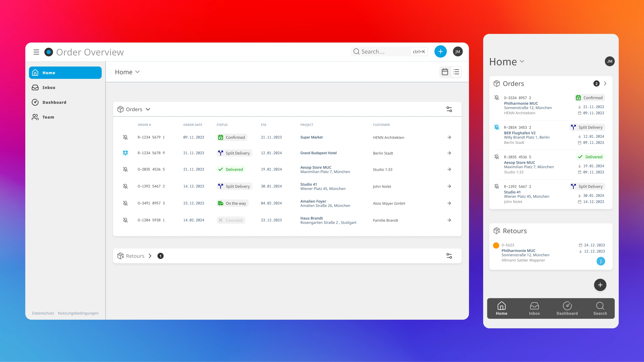644x362 pixels.
Task: Expand the Retours section chevron
Action: point(150,256)
